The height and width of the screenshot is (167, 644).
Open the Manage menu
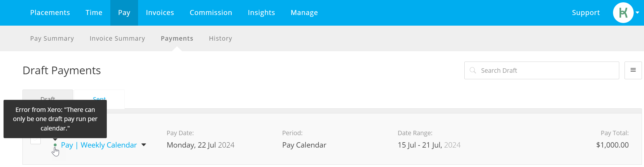coord(304,13)
